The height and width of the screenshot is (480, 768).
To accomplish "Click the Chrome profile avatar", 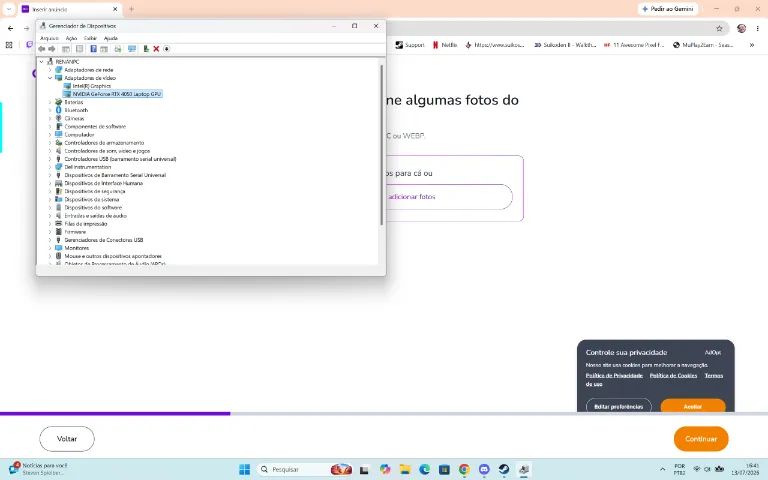I will click(x=742, y=28).
